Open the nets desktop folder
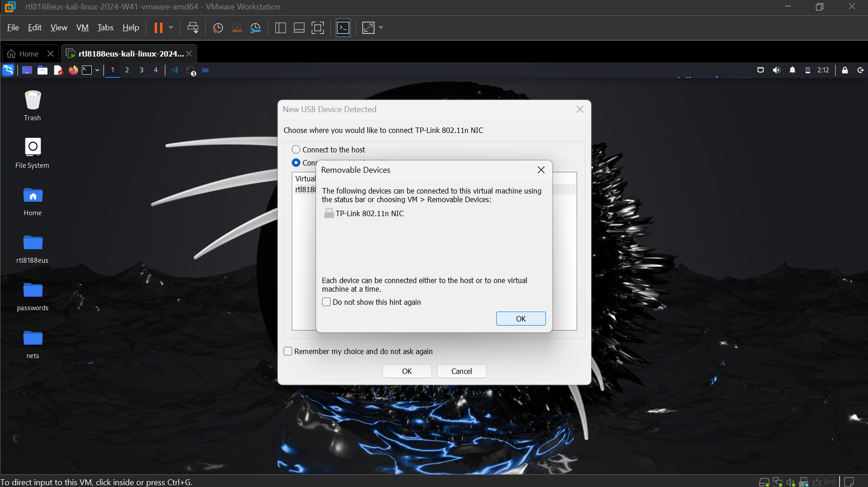Screen dimensions: 868x487 pyautogui.click(x=33, y=344)
